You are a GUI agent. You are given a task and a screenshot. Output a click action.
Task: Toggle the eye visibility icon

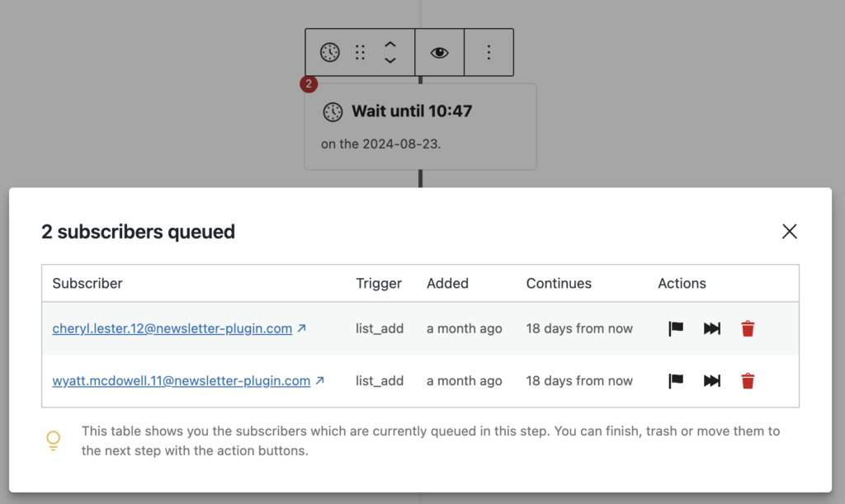[x=440, y=53]
